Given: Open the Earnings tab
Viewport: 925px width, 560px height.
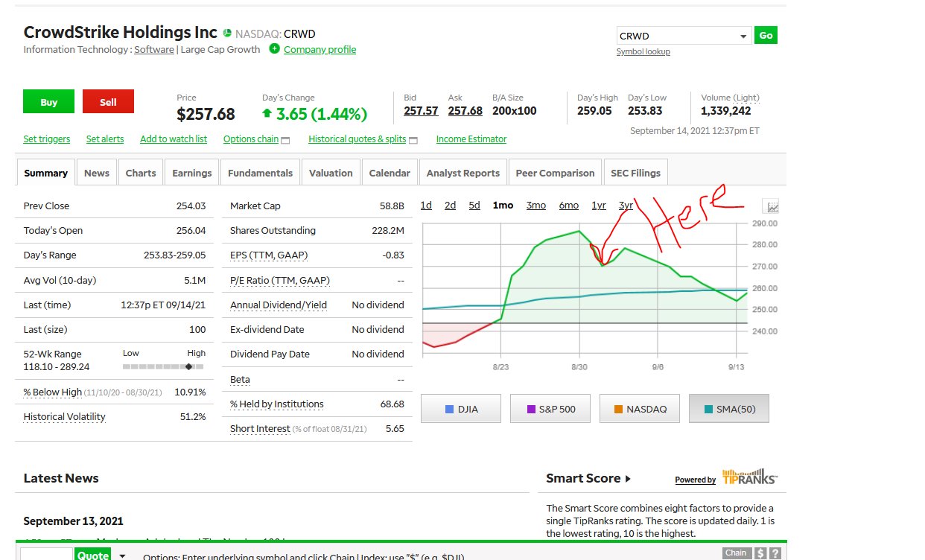Looking at the screenshot, I should 192,173.
